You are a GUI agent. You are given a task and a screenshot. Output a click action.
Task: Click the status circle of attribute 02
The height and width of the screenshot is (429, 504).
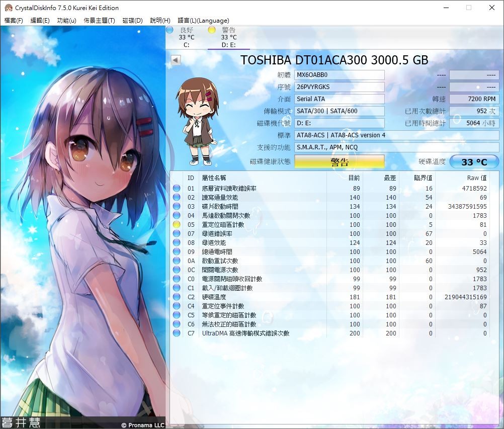tap(177, 197)
